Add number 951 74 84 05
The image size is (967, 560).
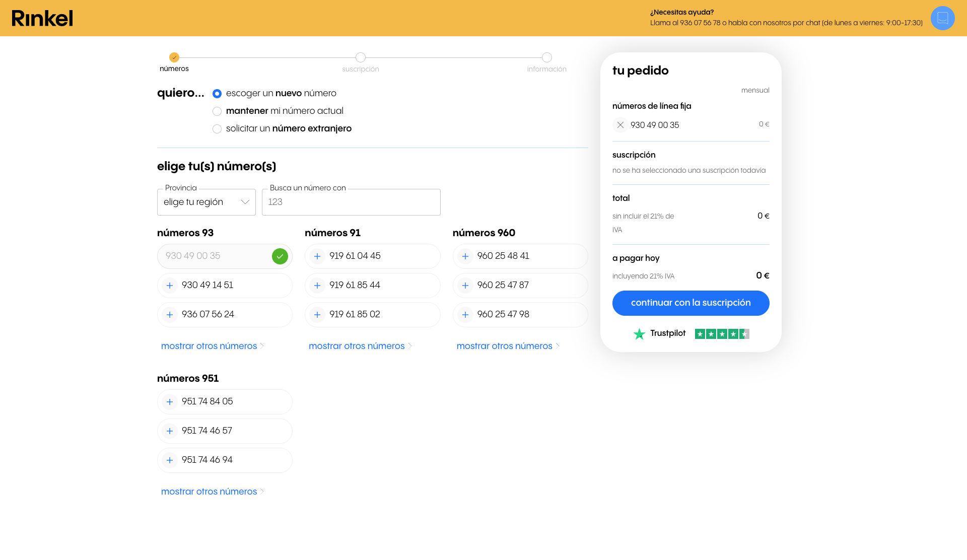170,402
